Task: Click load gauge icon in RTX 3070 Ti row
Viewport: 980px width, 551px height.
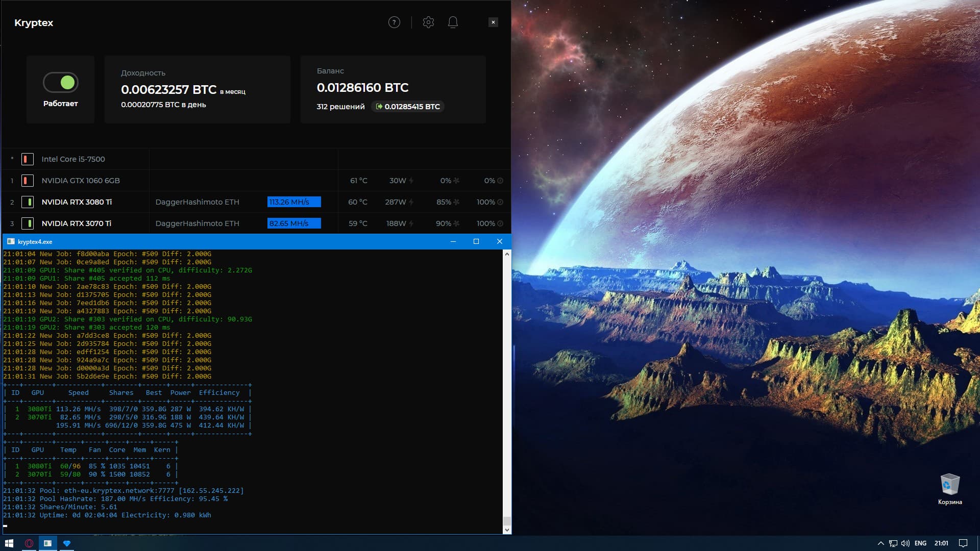Action: point(500,223)
